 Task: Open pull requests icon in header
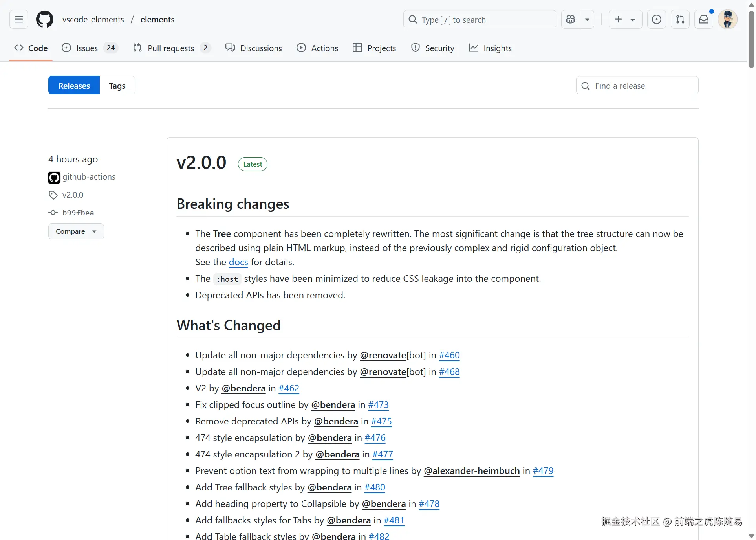(680, 19)
